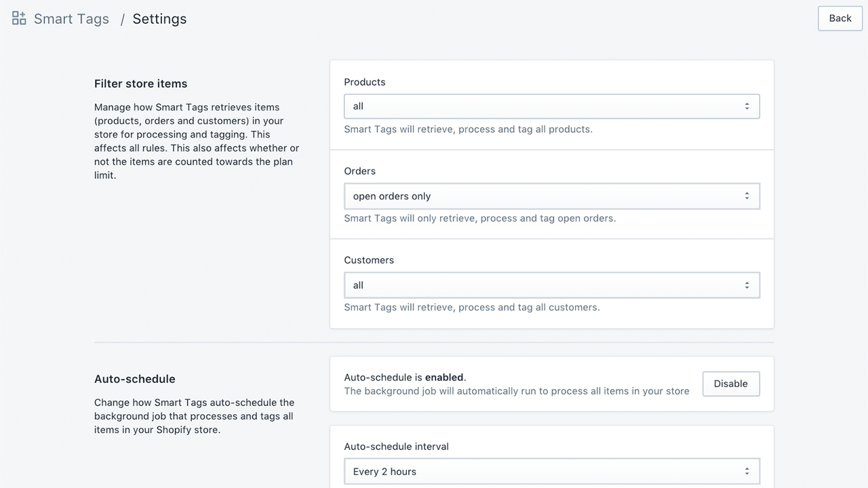Click the Smart Tags app icon
The image size is (868, 488).
(x=18, y=18)
